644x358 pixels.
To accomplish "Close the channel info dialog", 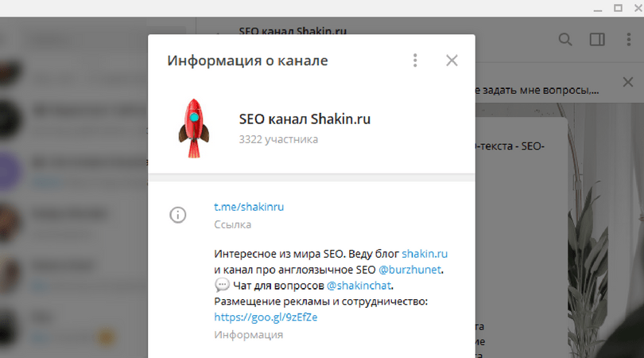I will click(452, 60).
